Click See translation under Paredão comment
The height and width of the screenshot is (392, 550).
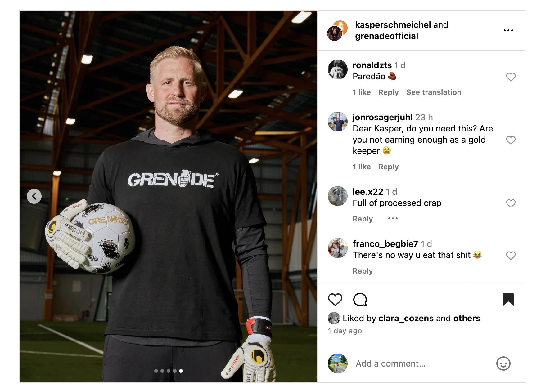click(x=434, y=92)
